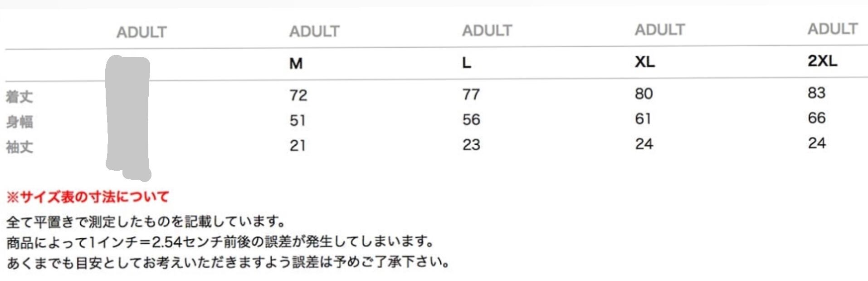Select the 83 length value for 2XL
Screen dimensions: 868x281
(816, 93)
